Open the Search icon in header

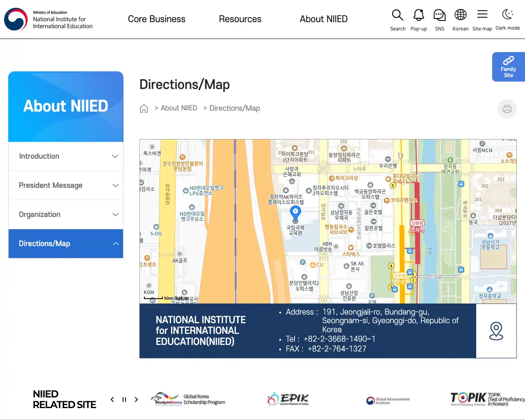(x=397, y=20)
